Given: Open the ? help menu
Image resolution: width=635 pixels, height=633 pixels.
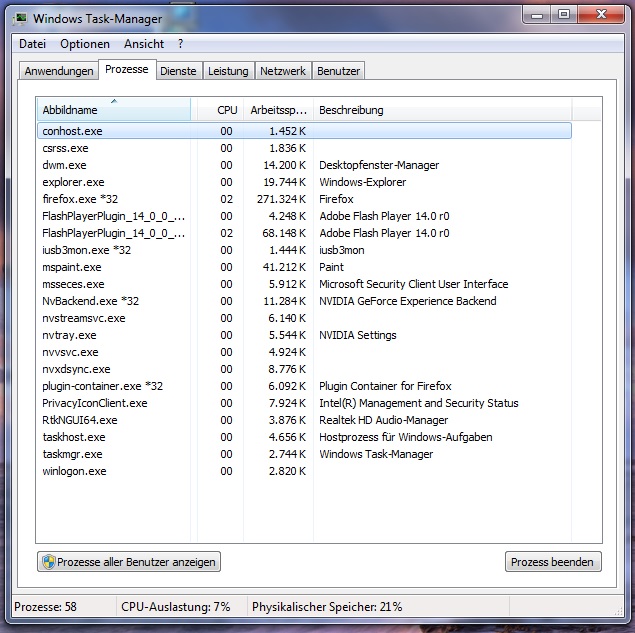Looking at the screenshot, I should coord(180,44).
